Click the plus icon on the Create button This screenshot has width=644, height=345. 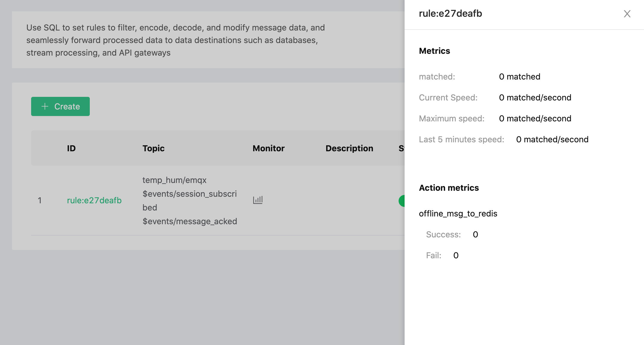click(x=45, y=106)
